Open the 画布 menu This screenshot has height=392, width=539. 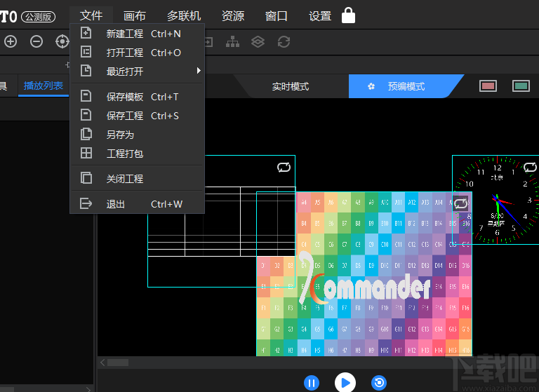[135, 16]
